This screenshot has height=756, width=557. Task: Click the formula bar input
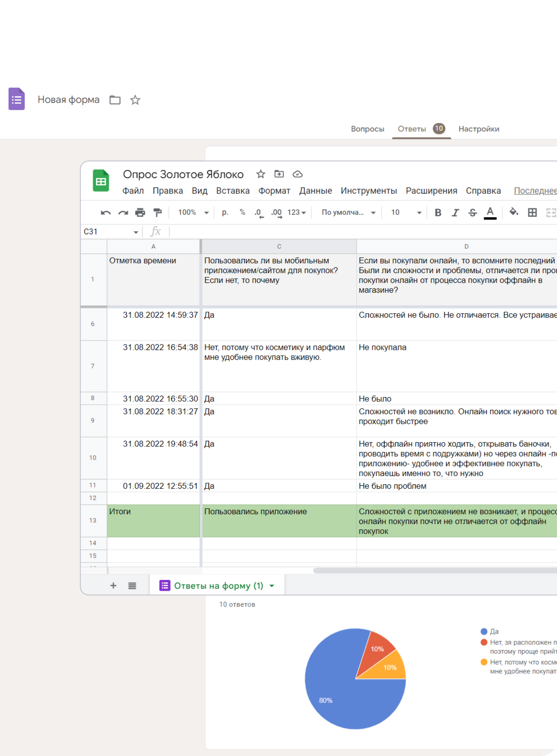pos(362,232)
